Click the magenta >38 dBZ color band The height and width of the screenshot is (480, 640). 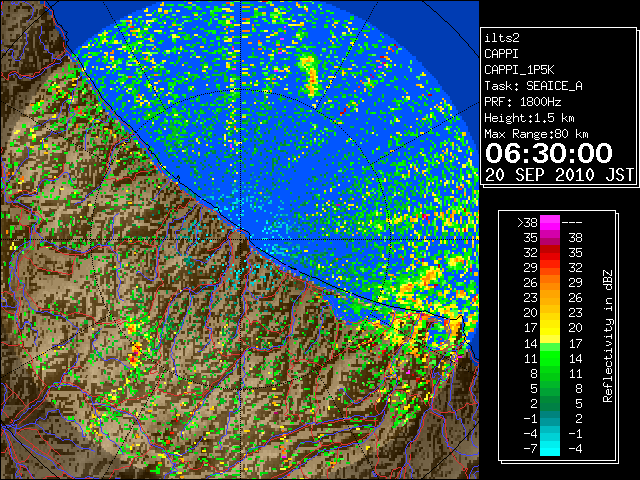coord(550,223)
